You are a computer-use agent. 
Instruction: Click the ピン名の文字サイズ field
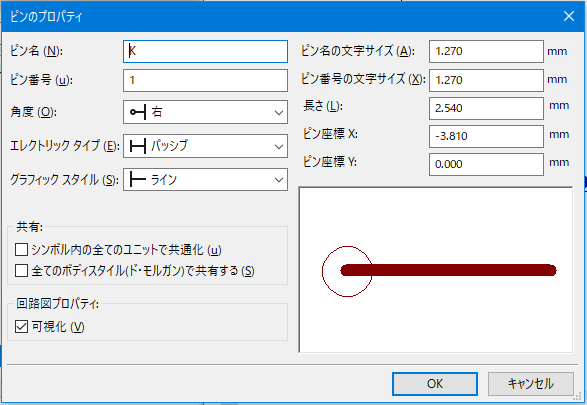[x=486, y=51]
